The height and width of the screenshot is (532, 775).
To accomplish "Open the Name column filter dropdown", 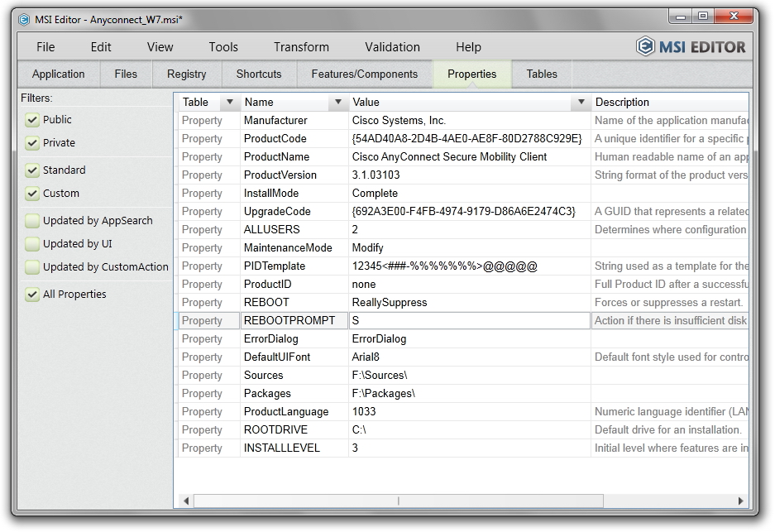I will tap(337, 103).
